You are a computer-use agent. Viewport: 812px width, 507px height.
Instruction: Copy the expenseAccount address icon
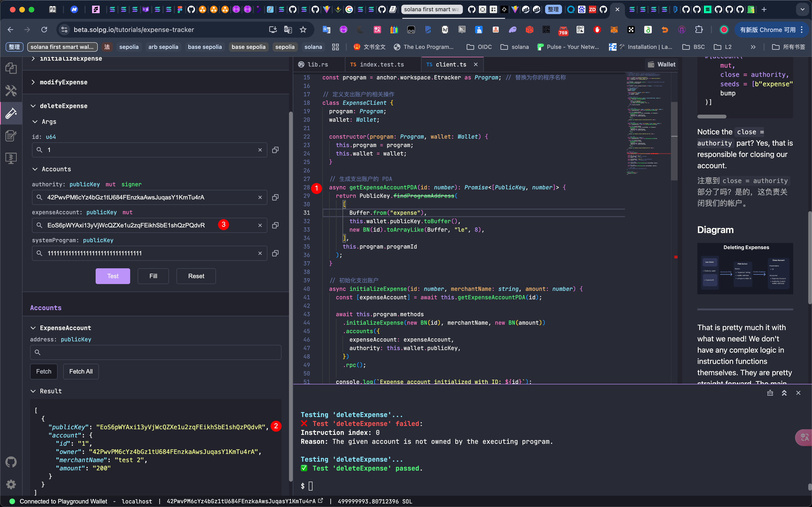275,225
